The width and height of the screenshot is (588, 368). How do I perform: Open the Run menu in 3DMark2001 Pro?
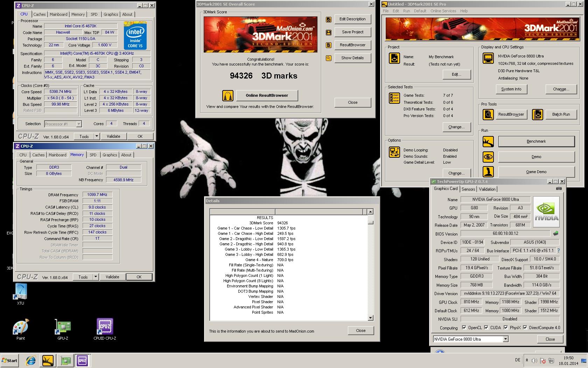click(406, 11)
